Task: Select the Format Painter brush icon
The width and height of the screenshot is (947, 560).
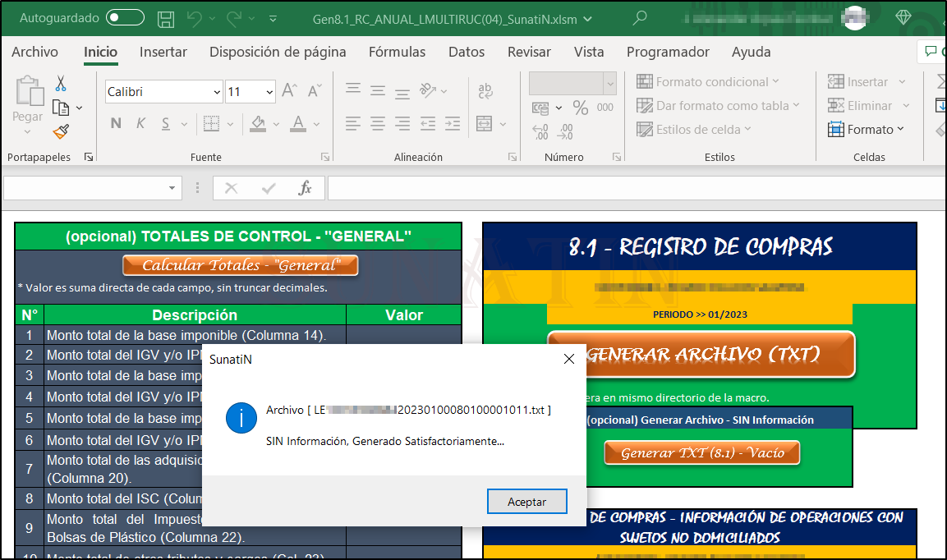Action: point(61,131)
